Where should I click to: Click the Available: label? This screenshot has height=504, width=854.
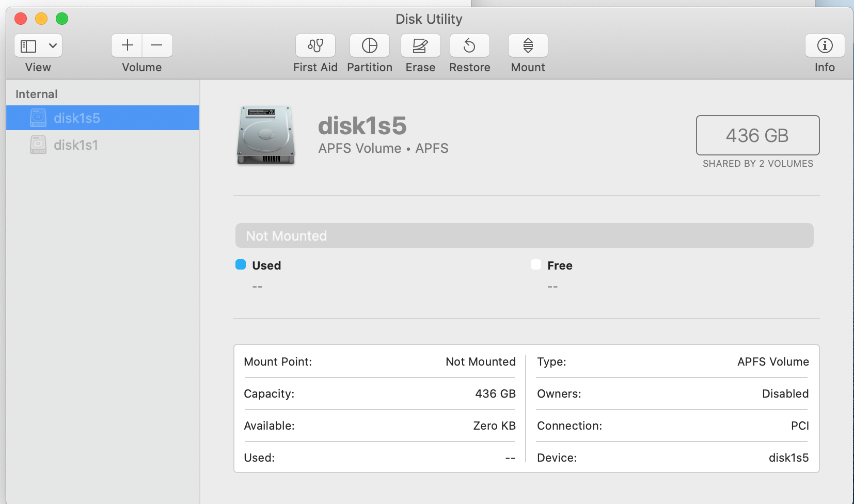pos(269,426)
